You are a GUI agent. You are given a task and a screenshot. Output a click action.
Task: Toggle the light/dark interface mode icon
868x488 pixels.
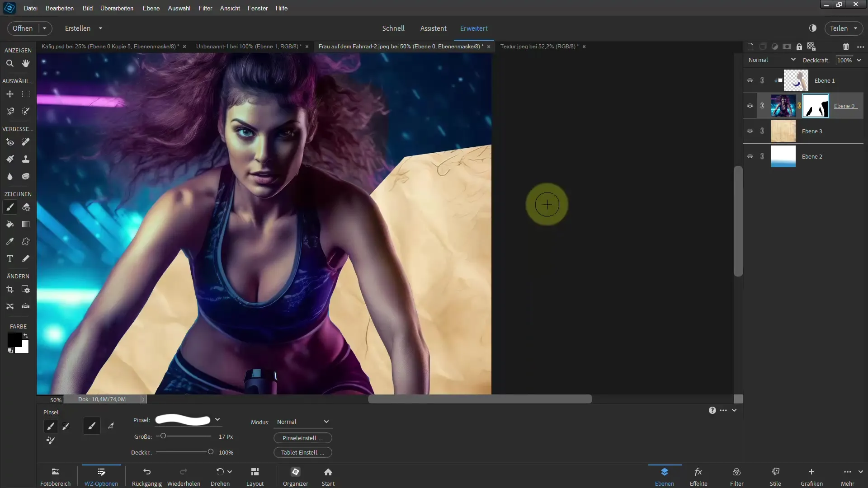click(x=813, y=28)
